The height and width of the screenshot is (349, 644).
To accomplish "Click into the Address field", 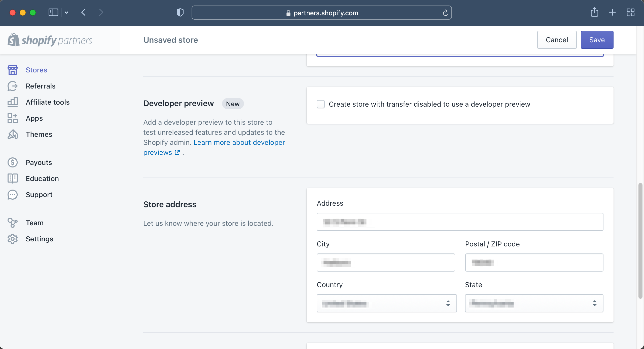I will click(x=460, y=222).
